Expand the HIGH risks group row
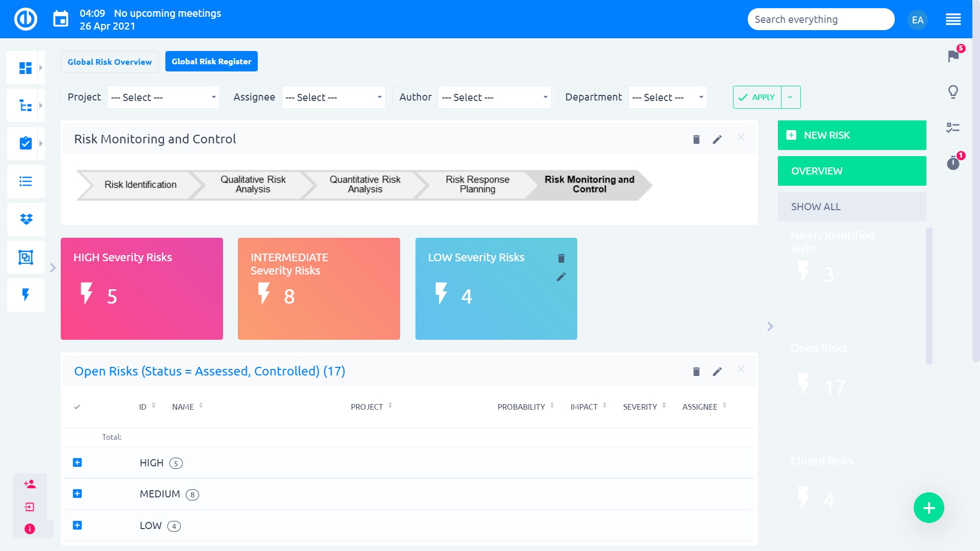Viewport: 980px width, 551px height. pyautogui.click(x=78, y=463)
